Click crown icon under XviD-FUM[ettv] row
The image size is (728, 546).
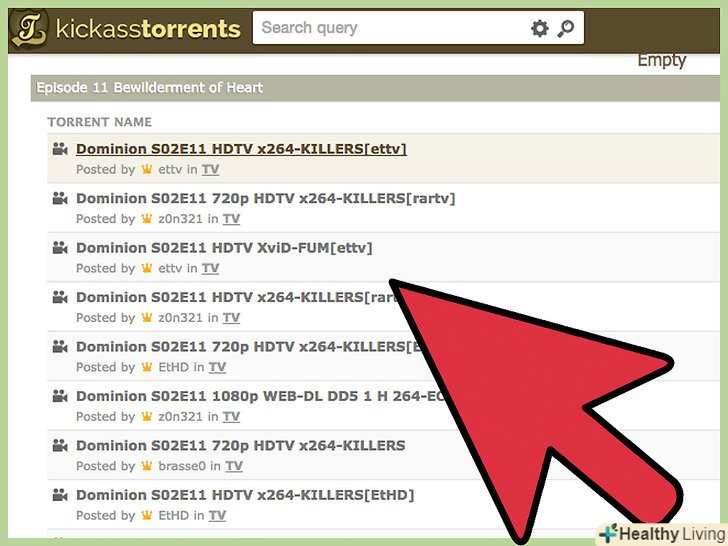pos(147,268)
